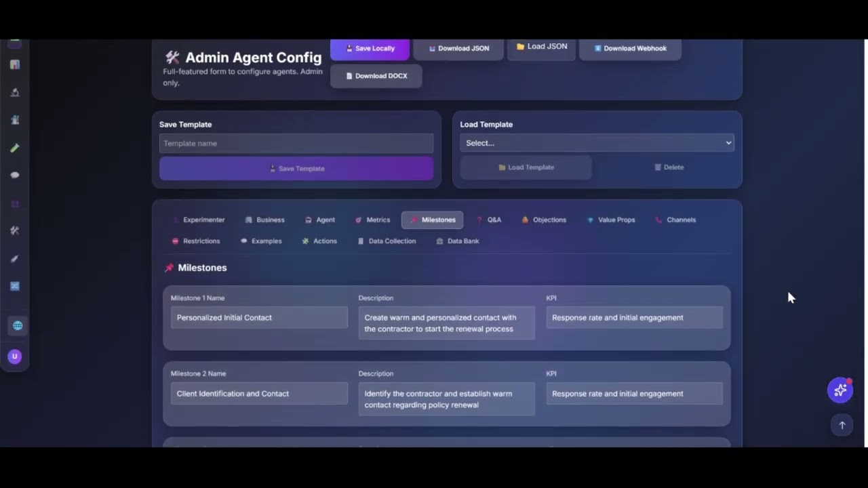
Task: Select the green test tube sidebar icon
Action: [15, 148]
